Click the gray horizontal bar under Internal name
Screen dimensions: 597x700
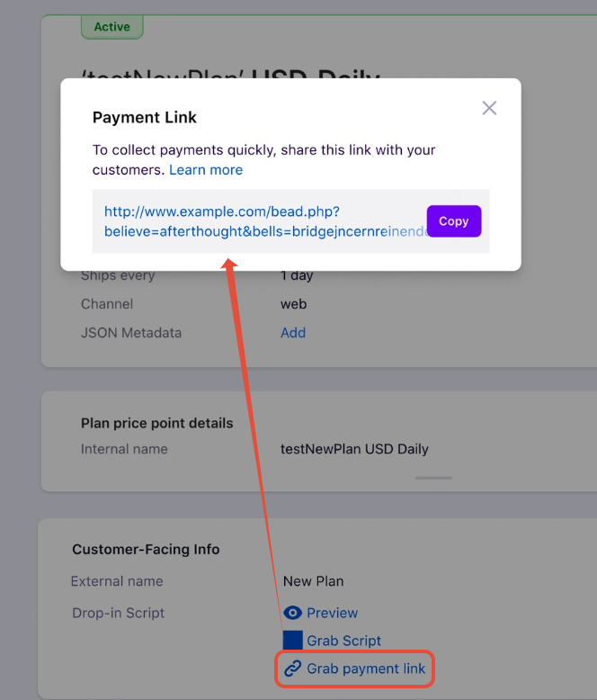point(433,478)
